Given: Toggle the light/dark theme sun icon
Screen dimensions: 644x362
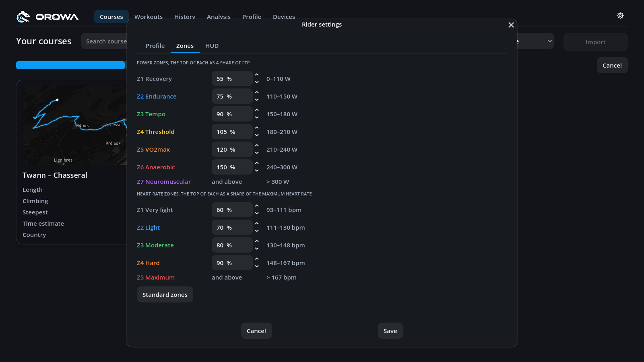Looking at the screenshot, I should click(x=620, y=16).
